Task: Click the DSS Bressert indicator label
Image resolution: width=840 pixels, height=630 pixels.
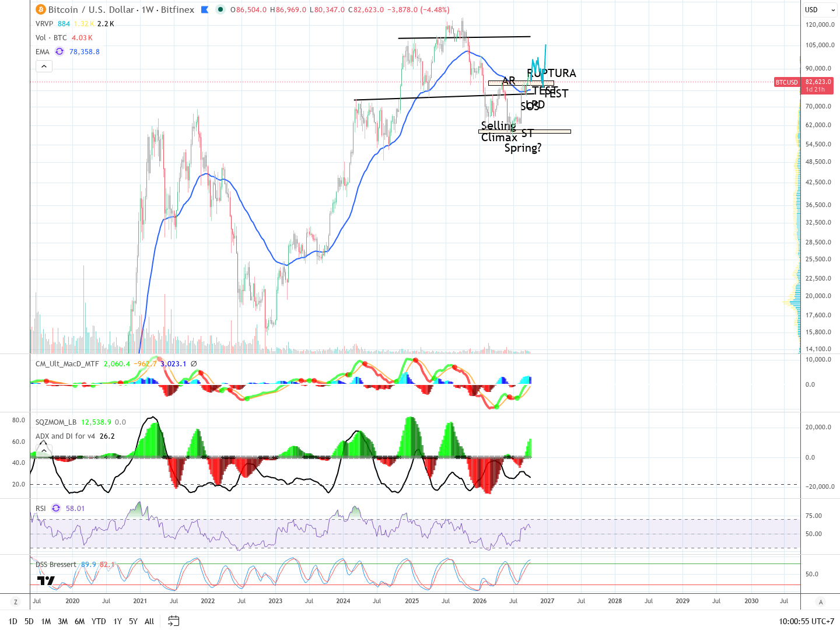Action: [56, 564]
